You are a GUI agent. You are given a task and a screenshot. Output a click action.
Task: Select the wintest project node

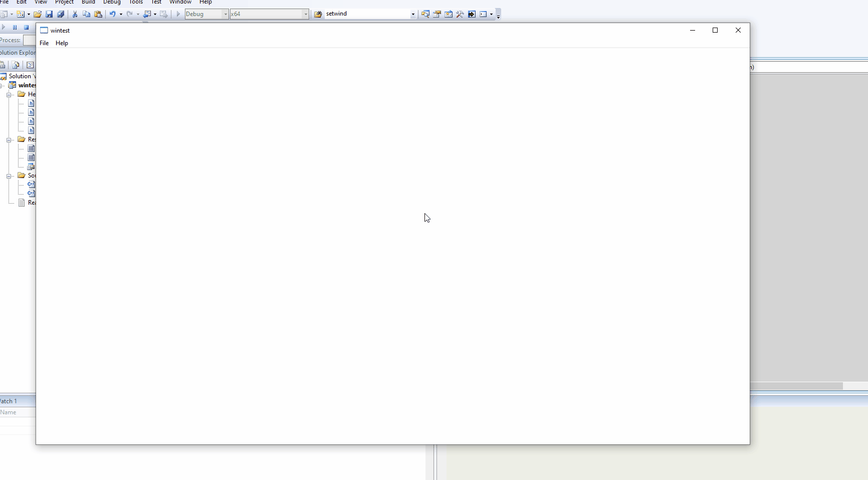[x=23, y=85]
